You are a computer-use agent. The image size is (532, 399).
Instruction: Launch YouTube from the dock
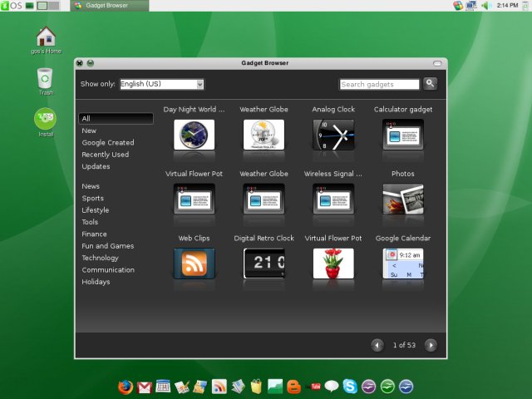pos(313,387)
